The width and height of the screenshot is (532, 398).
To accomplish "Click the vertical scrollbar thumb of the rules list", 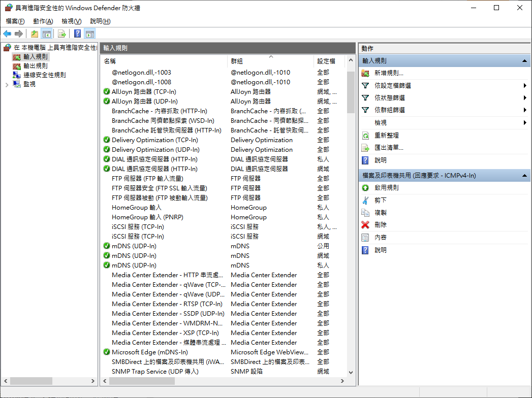I will pyautogui.click(x=351, y=92).
